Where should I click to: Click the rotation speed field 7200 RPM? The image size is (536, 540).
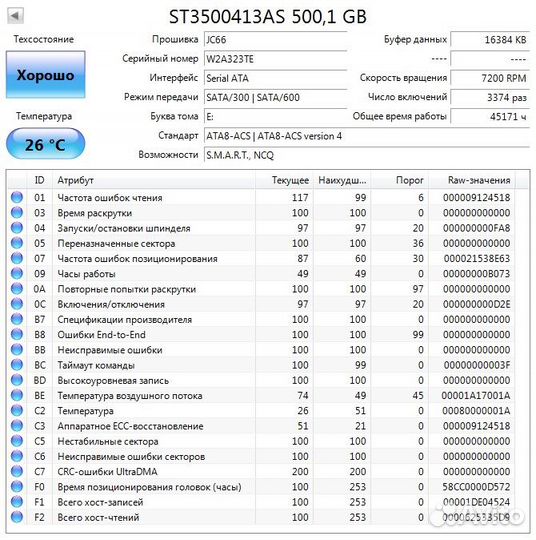tap(490, 79)
